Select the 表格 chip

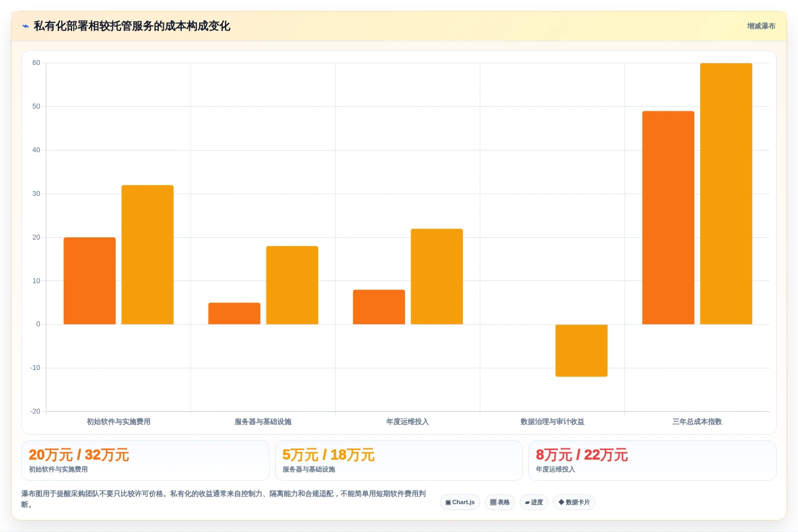[500, 503]
